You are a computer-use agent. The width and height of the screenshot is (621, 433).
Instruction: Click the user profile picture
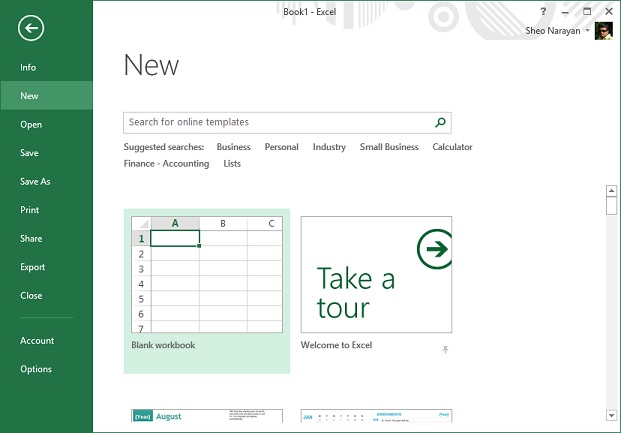604,31
